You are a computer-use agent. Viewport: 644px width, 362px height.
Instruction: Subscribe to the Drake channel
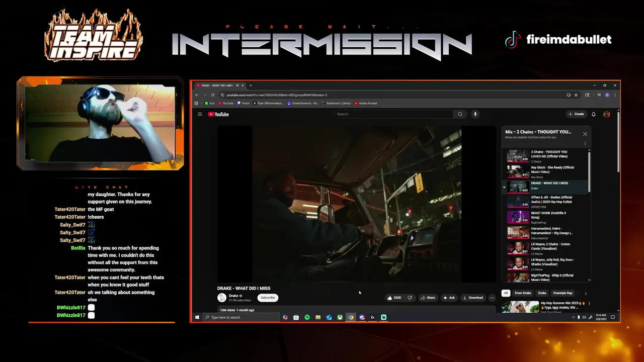pos(268,298)
